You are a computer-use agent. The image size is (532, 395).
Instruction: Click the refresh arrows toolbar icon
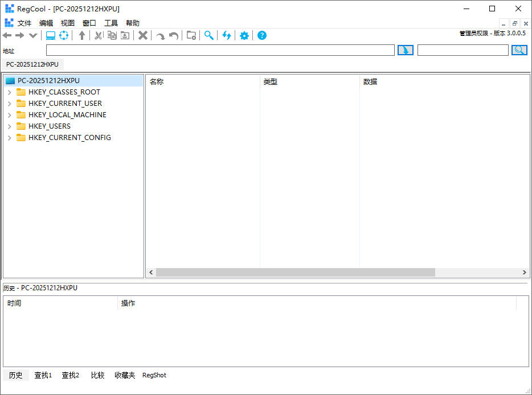(227, 35)
